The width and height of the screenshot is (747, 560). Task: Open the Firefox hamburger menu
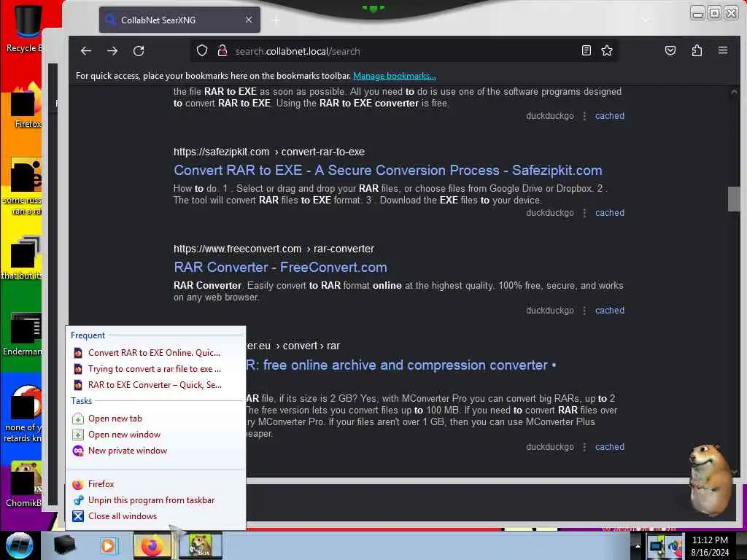(x=723, y=50)
